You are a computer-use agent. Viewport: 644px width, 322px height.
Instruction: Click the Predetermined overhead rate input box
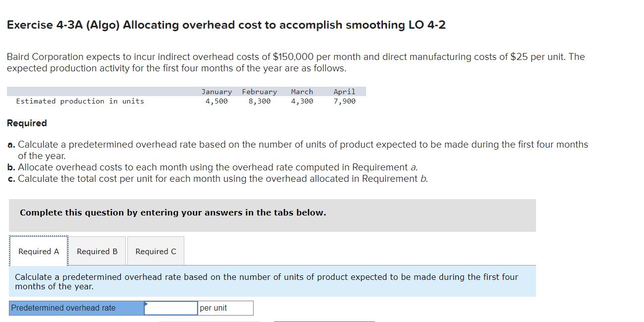click(170, 308)
